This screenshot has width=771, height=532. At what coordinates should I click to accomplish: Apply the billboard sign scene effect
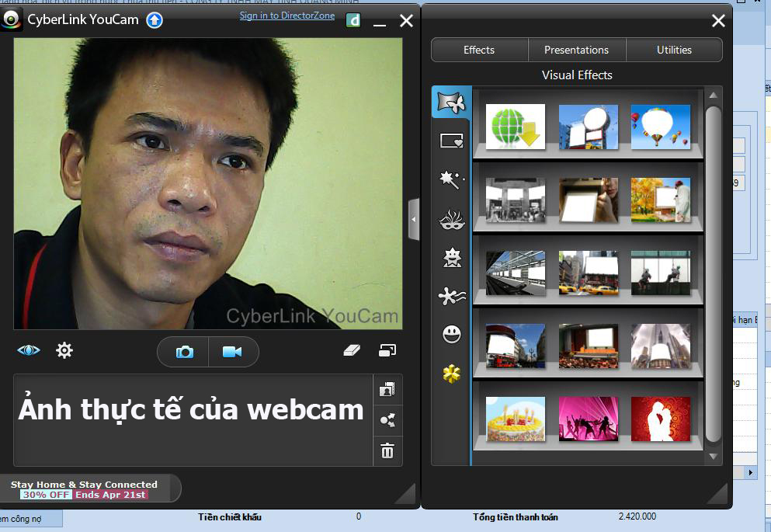coord(588,127)
